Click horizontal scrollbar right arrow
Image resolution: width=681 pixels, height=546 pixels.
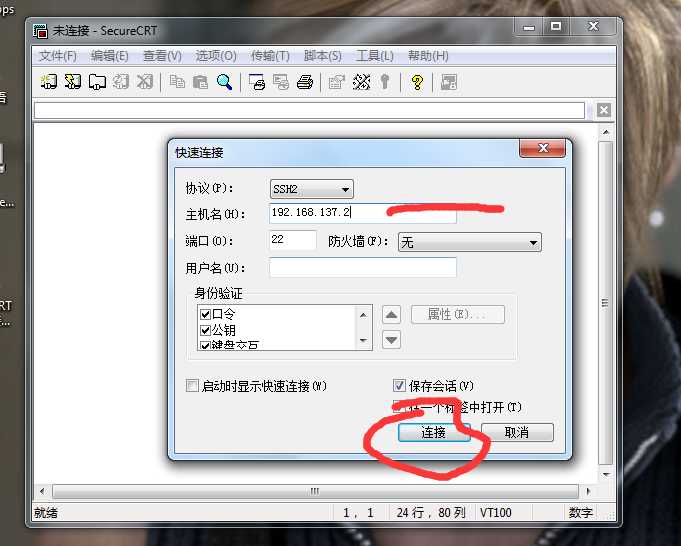click(588, 491)
